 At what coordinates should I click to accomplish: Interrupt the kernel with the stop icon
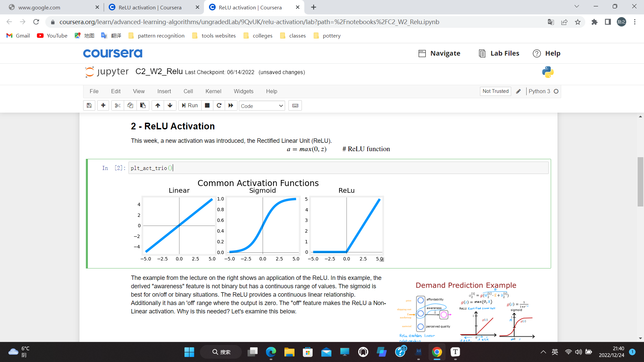(207, 106)
